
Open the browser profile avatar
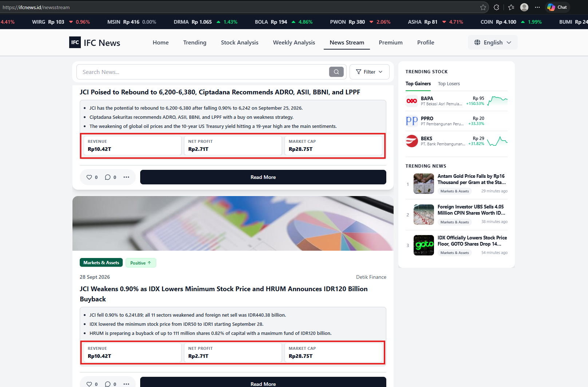[x=524, y=7]
